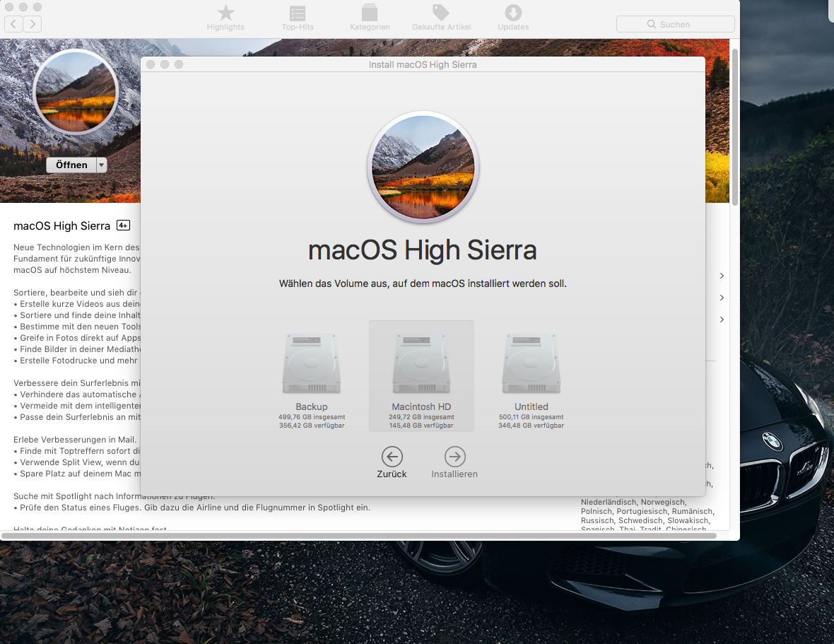The width and height of the screenshot is (834, 644).
Task: Minimize the Install macOS High Sierra window
Action: click(x=165, y=64)
